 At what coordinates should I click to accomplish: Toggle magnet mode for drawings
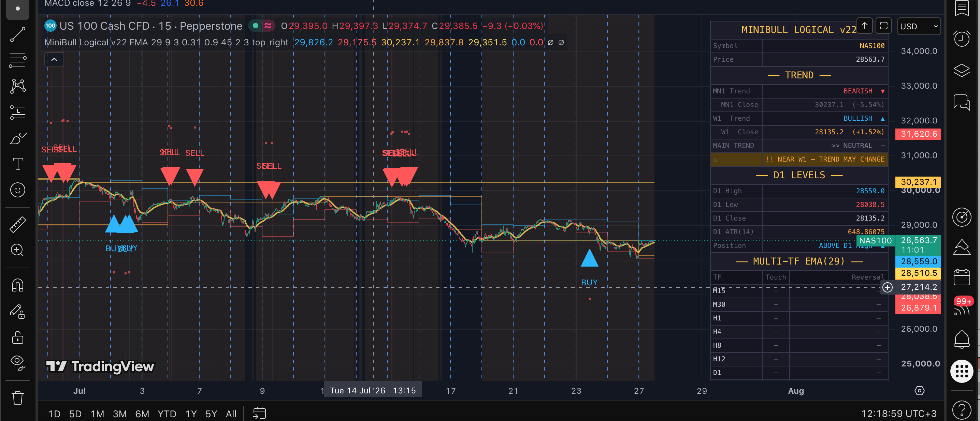[17, 285]
